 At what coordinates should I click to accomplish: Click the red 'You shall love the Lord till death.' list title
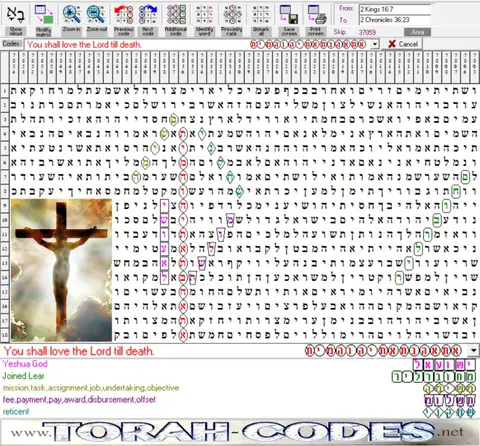point(79,351)
